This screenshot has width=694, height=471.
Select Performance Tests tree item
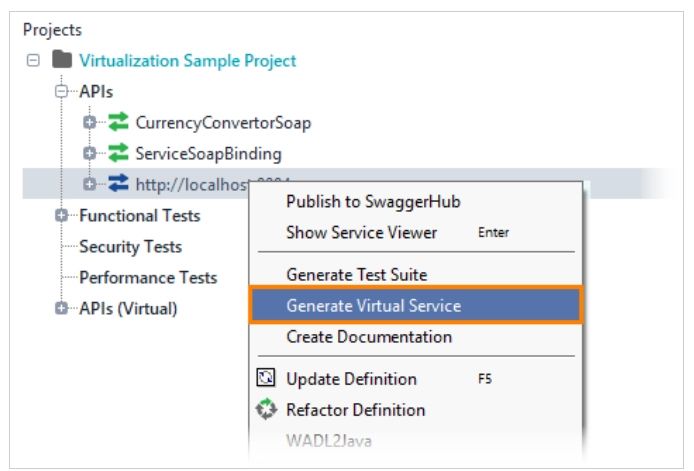pos(148,277)
